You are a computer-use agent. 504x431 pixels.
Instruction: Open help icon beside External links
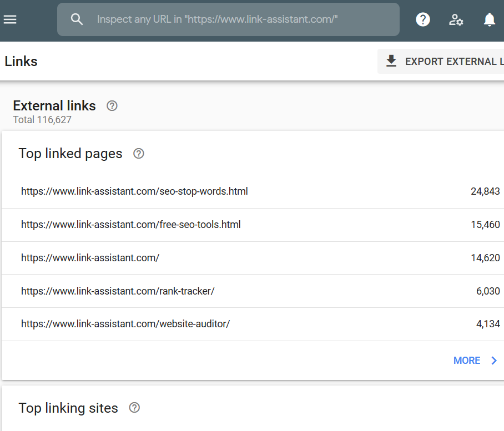coord(112,105)
